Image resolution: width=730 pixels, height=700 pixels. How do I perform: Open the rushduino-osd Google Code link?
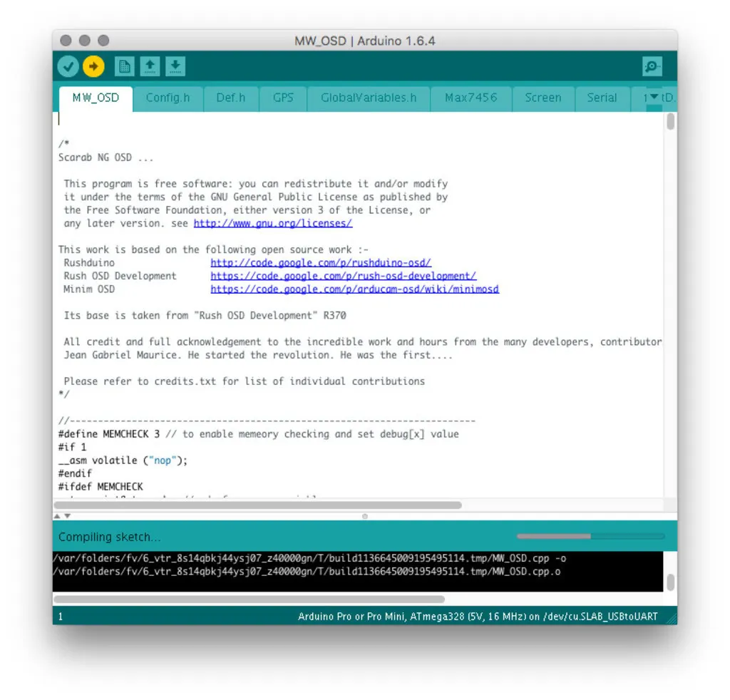coord(321,263)
